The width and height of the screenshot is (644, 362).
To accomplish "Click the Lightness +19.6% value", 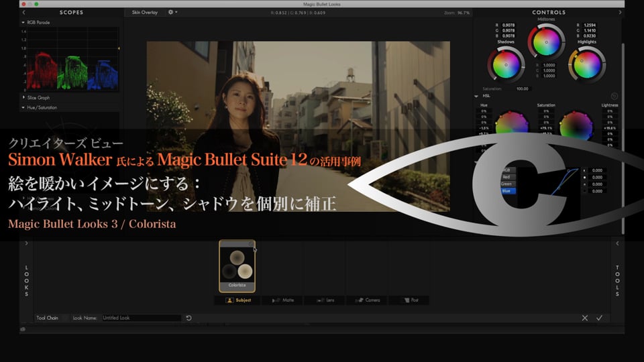I will click(x=610, y=128).
